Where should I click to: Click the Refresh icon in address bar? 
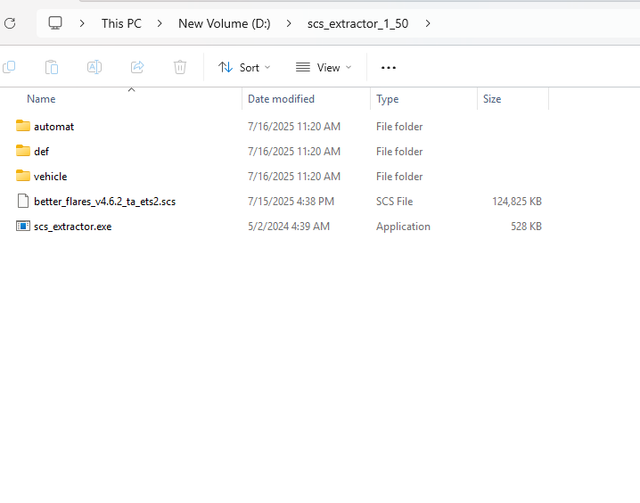10,23
